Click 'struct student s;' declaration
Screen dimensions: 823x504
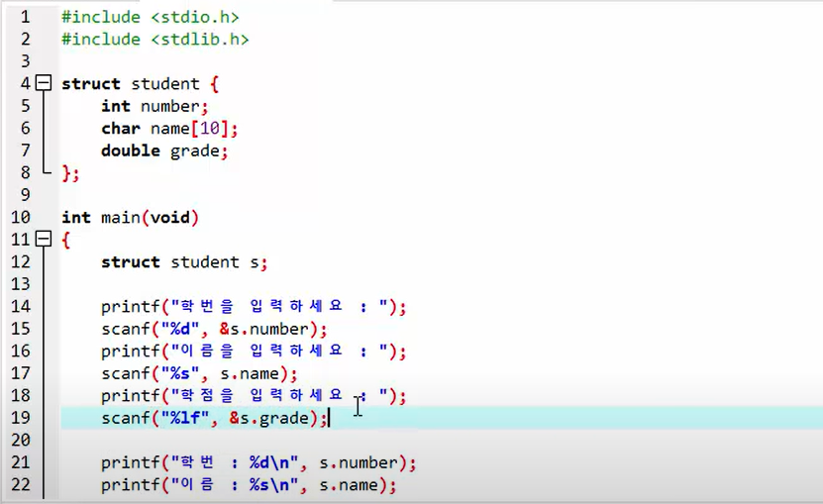[x=184, y=262]
